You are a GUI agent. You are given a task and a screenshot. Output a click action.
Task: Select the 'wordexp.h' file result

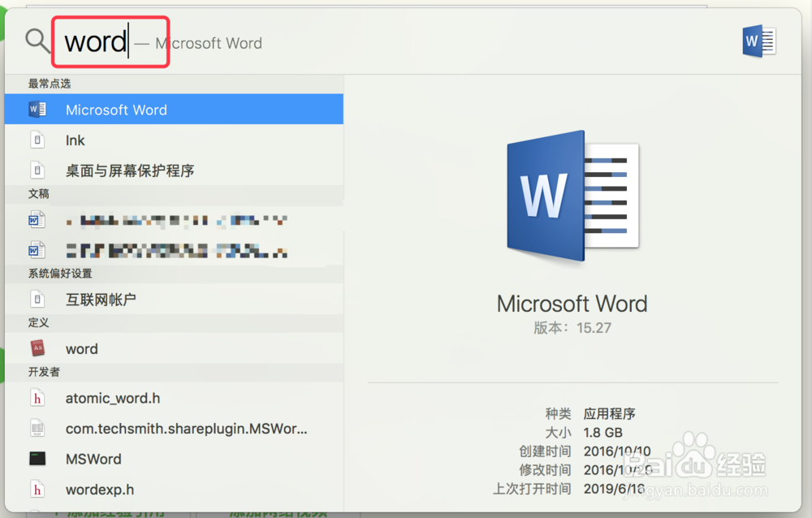(x=174, y=490)
